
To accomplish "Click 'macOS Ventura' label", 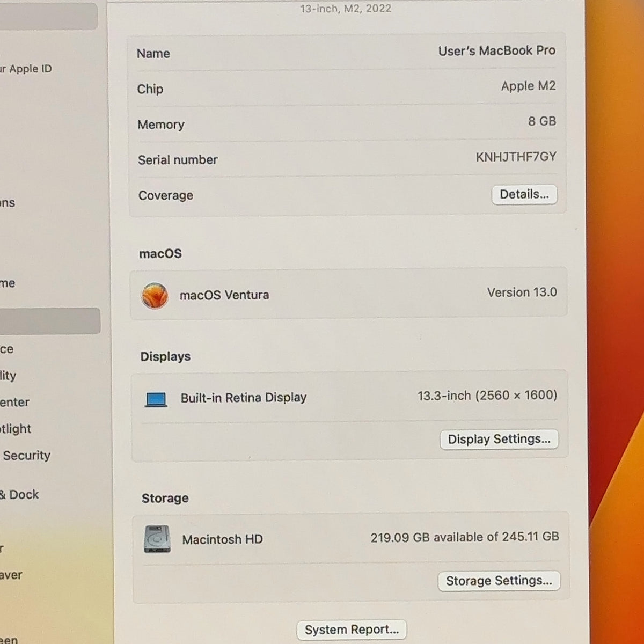I will point(224,295).
